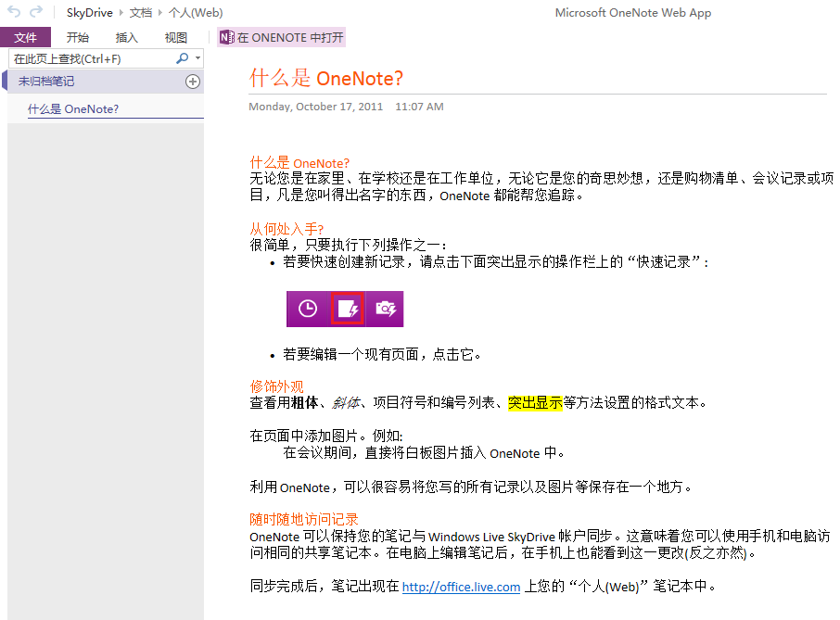Click the OneNote logo icon
The height and width of the screenshot is (620, 840).
coord(227,37)
